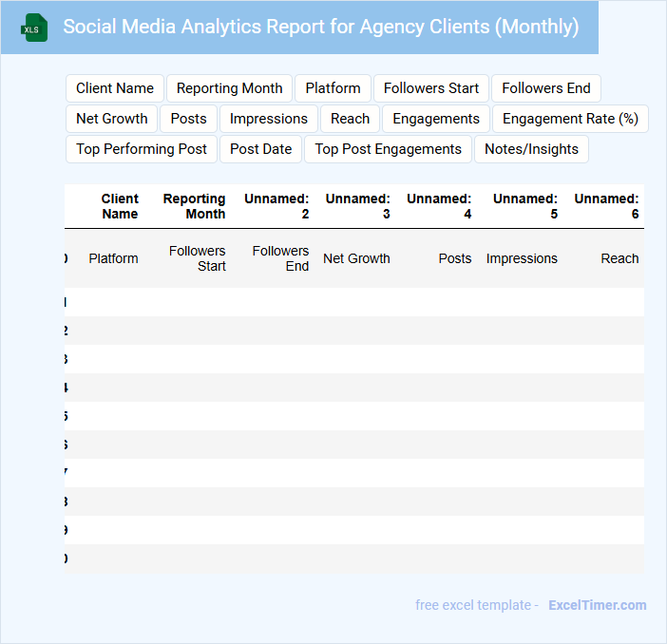Click the Impressions tag
667x644 pixels.
tap(269, 119)
